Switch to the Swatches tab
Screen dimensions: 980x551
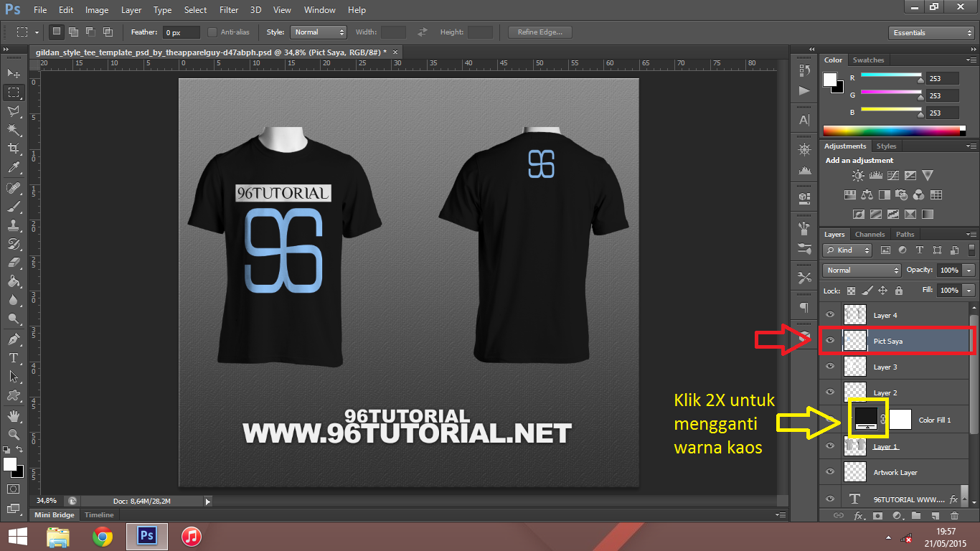click(x=868, y=60)
